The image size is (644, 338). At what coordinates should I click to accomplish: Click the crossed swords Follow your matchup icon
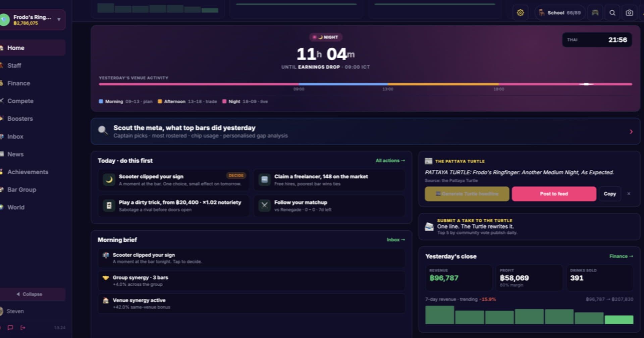coord(264,206)
